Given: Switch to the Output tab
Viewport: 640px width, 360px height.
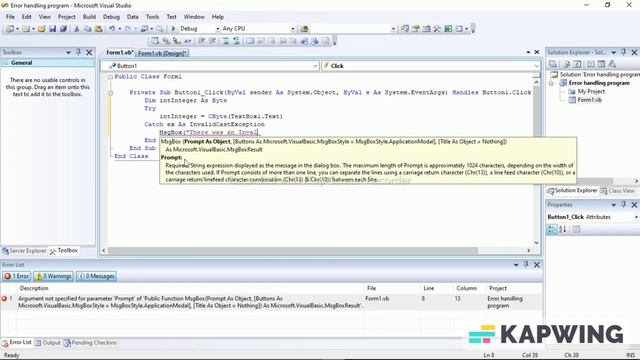Looking at the screenshot, I should [x=48, y=343].
